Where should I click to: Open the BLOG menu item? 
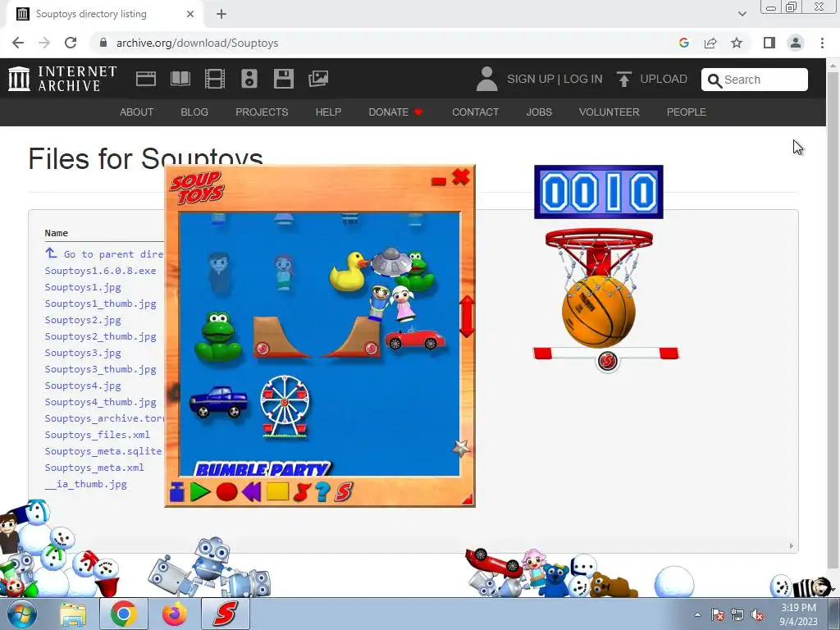[x=194, y=112]
